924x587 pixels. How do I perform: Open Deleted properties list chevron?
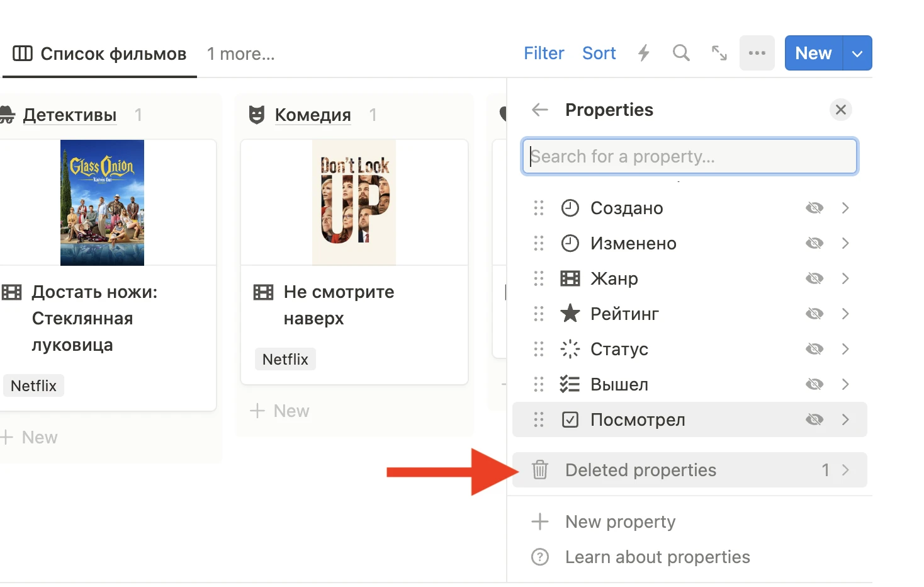(845, 470)
